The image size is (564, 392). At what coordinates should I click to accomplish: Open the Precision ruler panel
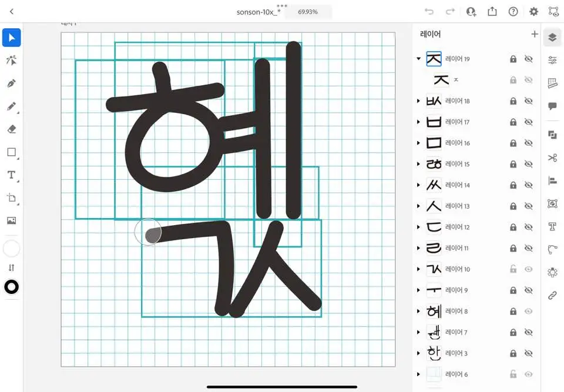pyautogui.click(x=552, y=83)
